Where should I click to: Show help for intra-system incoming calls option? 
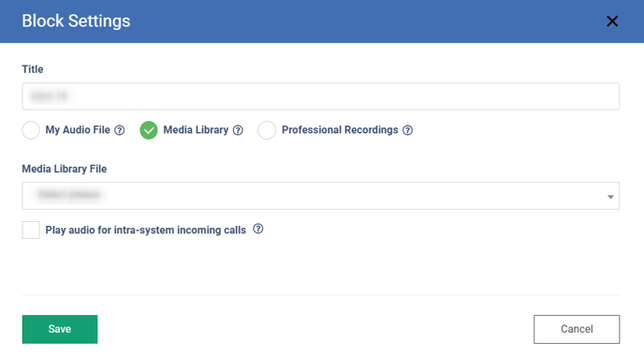tap(258, 229)
